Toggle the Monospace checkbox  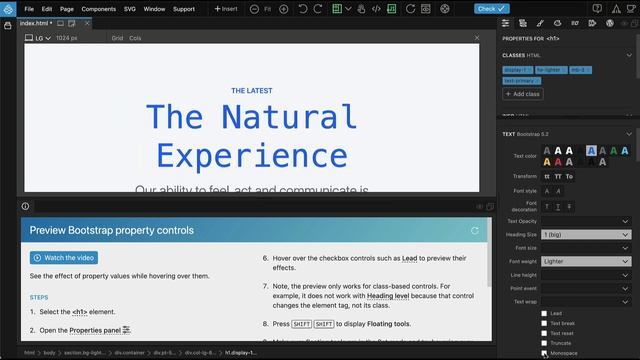point(544,353)
